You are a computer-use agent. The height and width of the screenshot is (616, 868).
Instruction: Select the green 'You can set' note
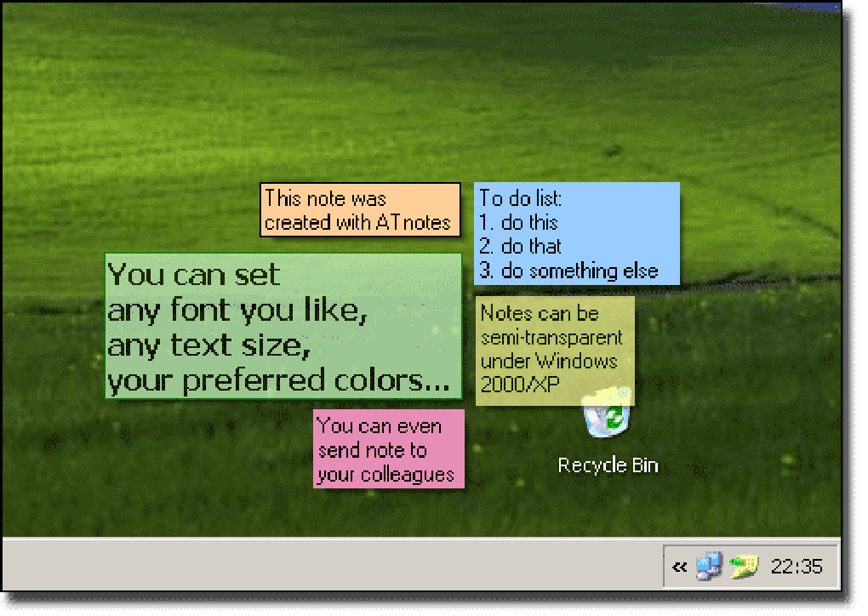click(x=283, y=326)
